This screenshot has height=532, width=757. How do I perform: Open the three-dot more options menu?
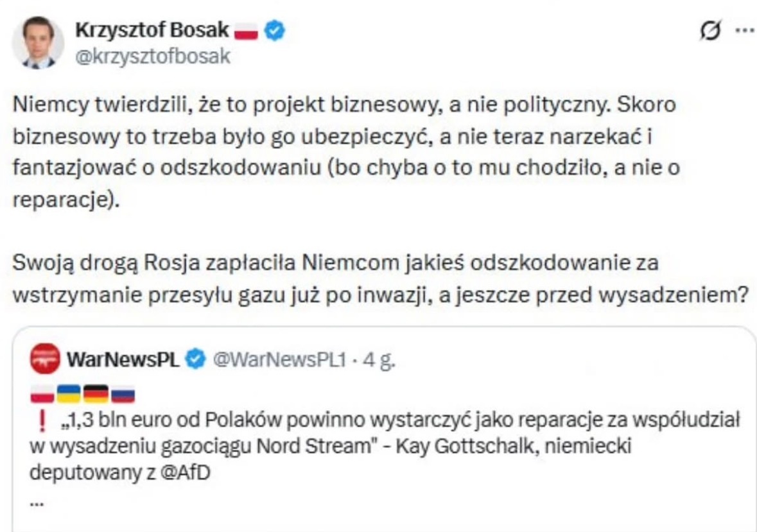click(745, 30)
